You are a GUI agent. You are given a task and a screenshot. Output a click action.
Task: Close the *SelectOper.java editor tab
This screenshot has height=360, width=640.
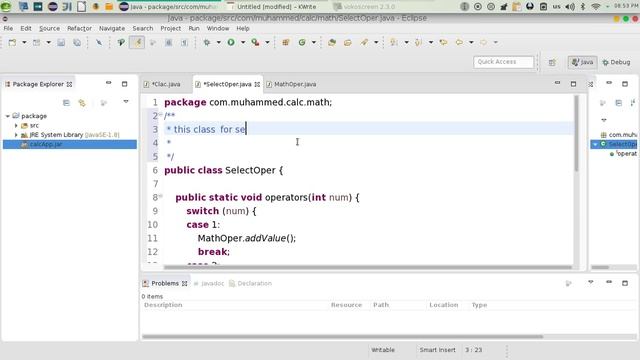pos(257,84)
